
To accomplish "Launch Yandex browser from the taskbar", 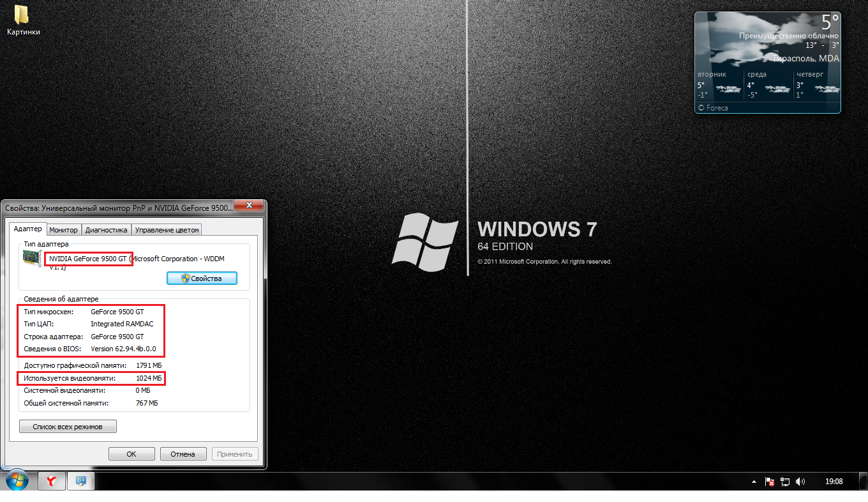I will (x=52, y=482).
